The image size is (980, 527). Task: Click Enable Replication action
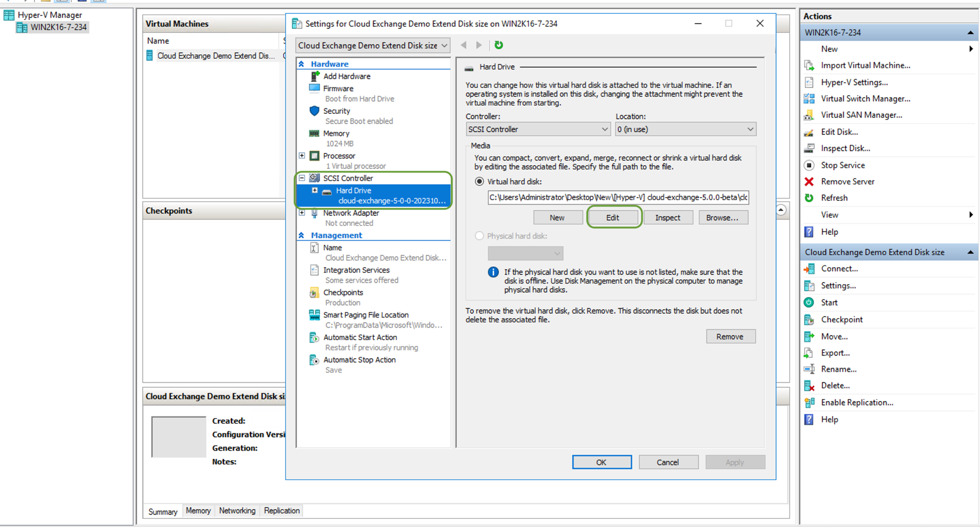coord(857,402)
